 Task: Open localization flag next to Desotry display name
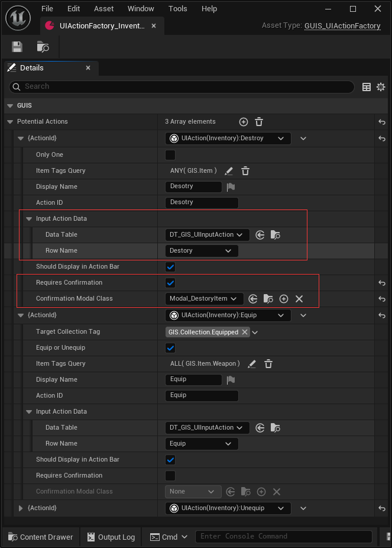pyautogui.click(x=231, y=187)
